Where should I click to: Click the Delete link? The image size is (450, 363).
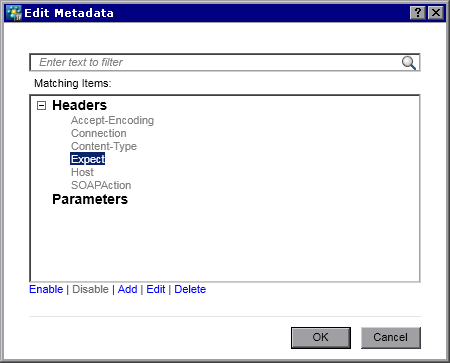click(190, 289)
